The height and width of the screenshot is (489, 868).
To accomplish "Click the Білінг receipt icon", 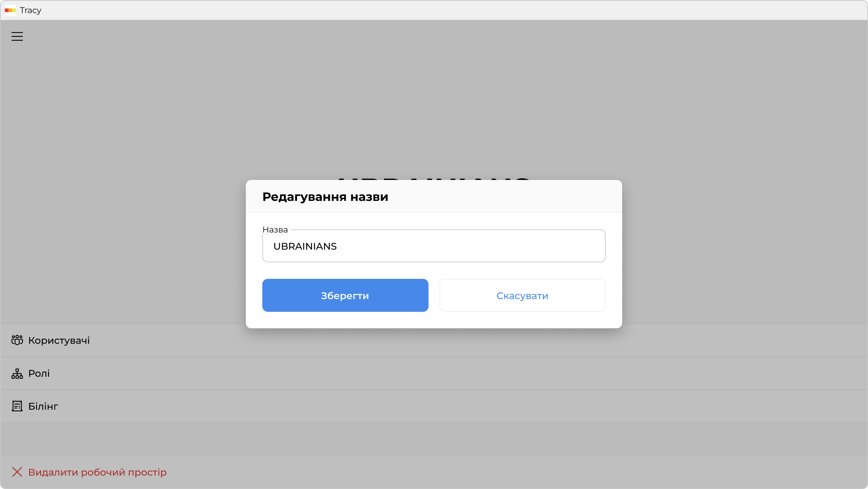I will [17, 406].
